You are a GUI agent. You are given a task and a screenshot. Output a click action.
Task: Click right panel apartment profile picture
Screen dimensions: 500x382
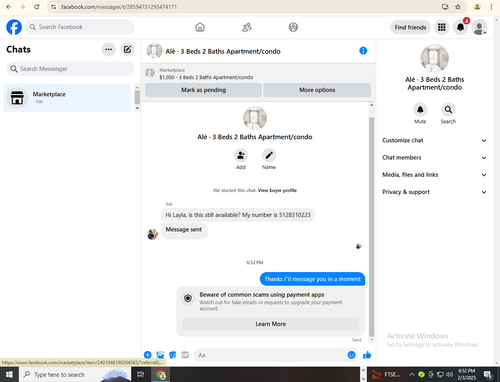[434, 58]
